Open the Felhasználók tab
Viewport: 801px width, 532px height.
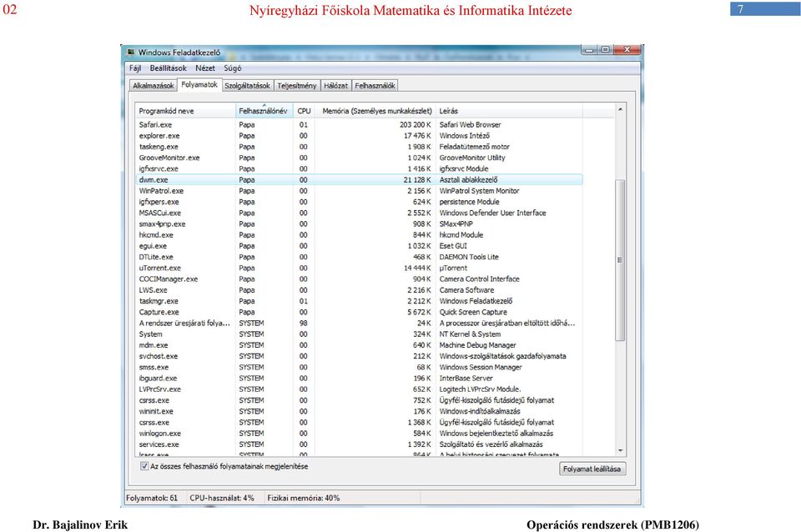375,86
